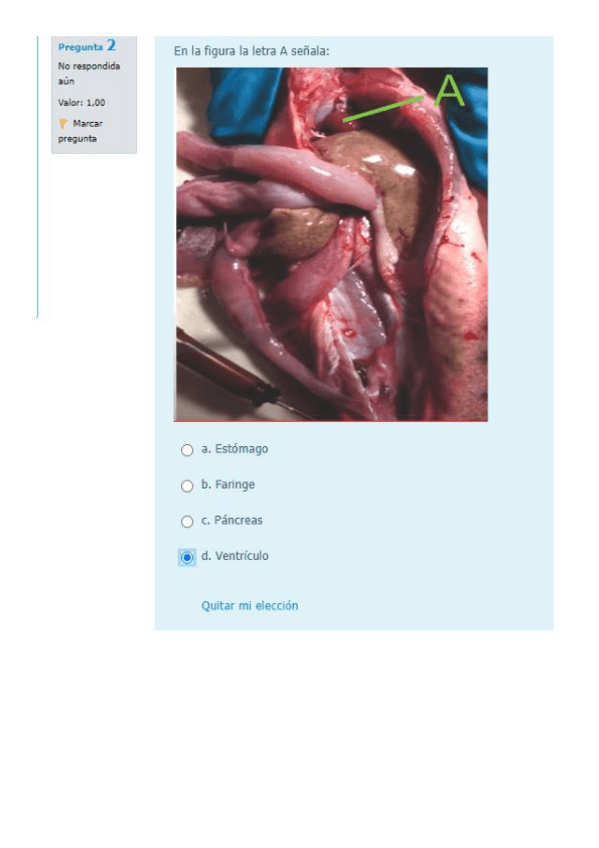Select the radio button for Estómago
The width and height of the screenshot is (599, 848).
(x=187, y=450)
